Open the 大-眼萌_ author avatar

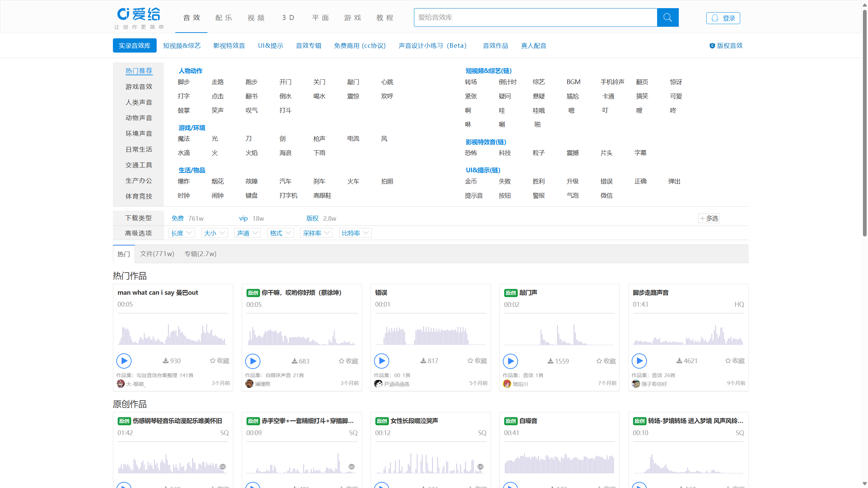pyautogui.click(x=120, y=384)
